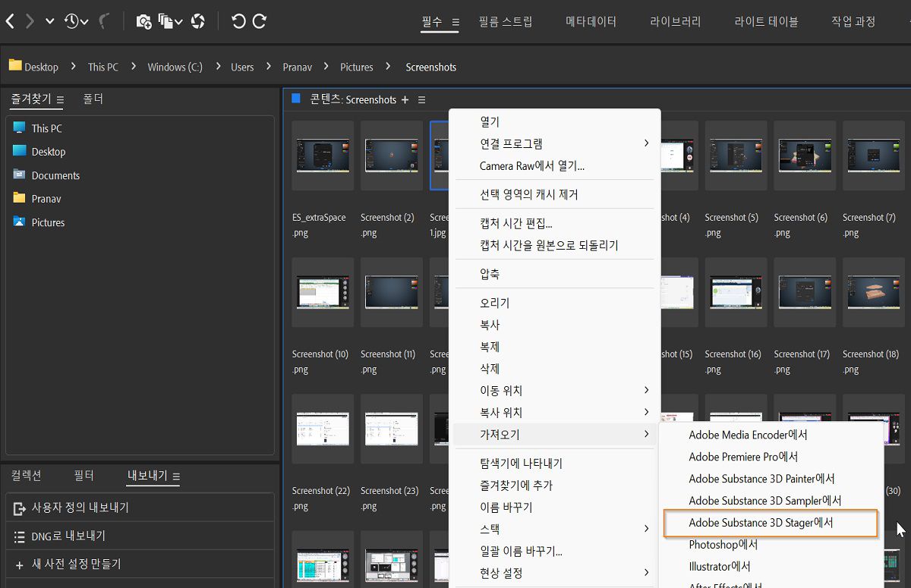Image resolution: width=911 pixels, height=588 pixels.
Task: Select Screenshot (7).png thumbnail
Action: (874, 156)
